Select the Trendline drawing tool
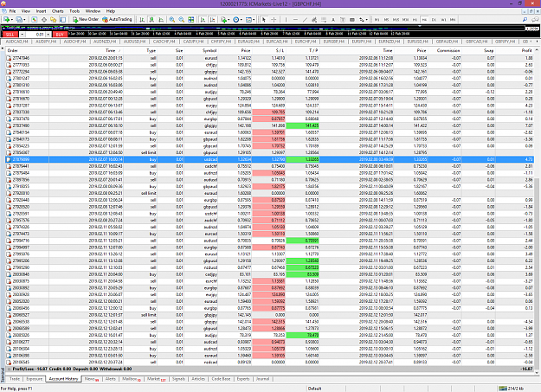 pos(305,20)
